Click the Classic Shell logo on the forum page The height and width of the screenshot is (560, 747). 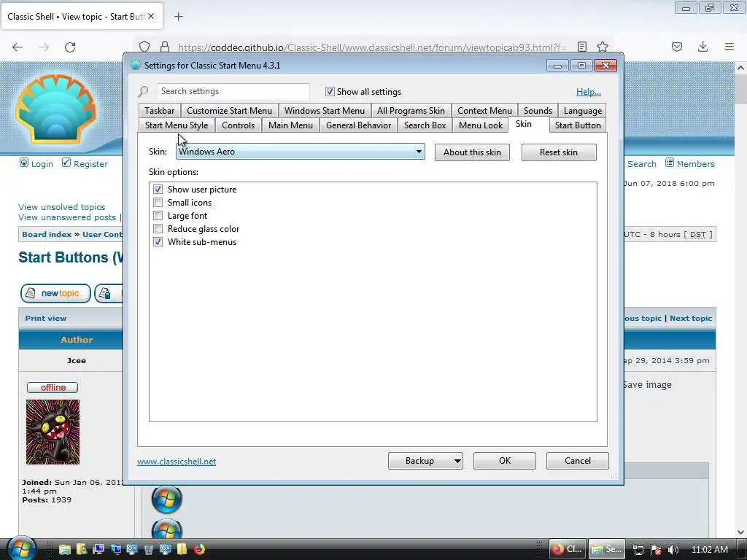click(x=56, y=109)
